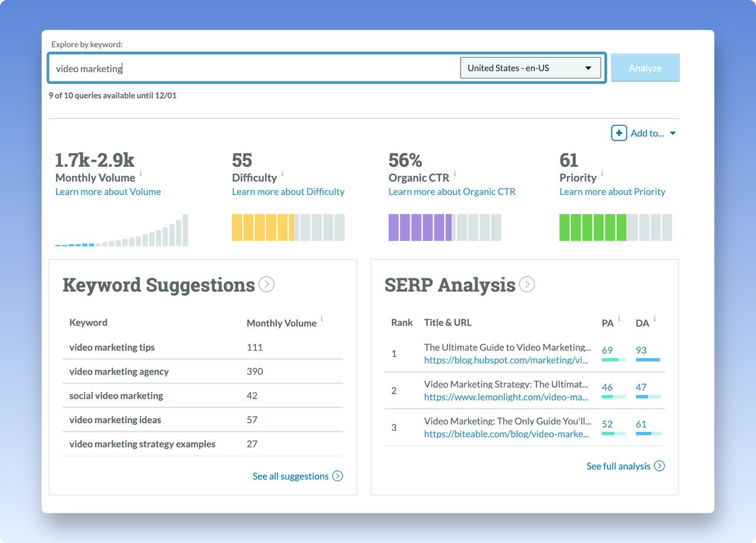Click See full analysis link

coord(618,466)
